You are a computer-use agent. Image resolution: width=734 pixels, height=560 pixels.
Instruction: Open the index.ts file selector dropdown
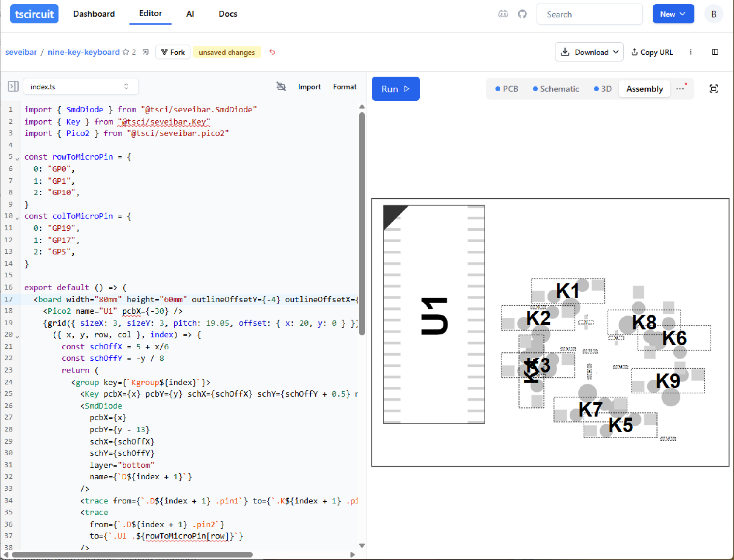(81, 87)
